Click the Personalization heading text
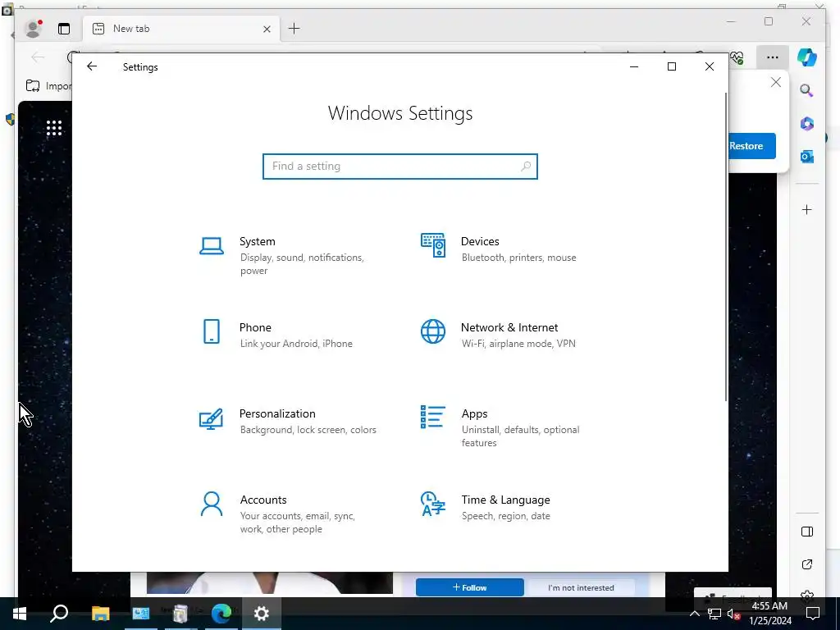The image size is (840, 630). pyautogui.click(x=277, y=413)
